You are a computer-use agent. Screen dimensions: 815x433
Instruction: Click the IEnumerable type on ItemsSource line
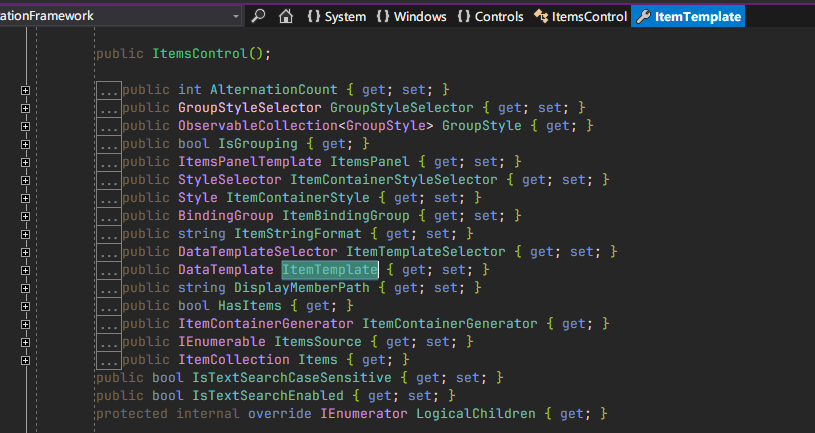coord(222,342)
